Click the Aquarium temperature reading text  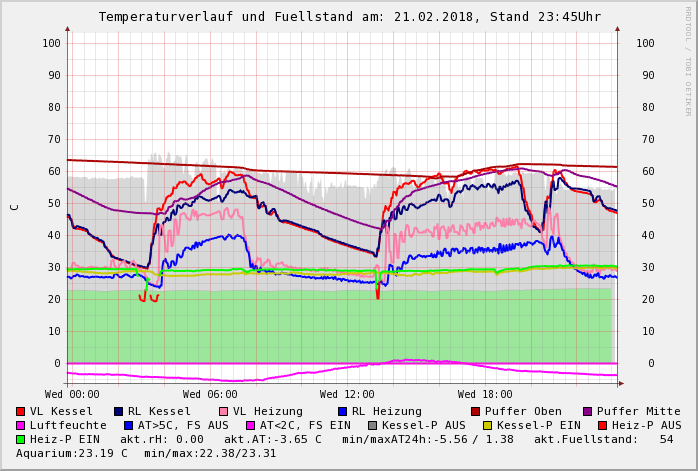[x=70, y=453]
